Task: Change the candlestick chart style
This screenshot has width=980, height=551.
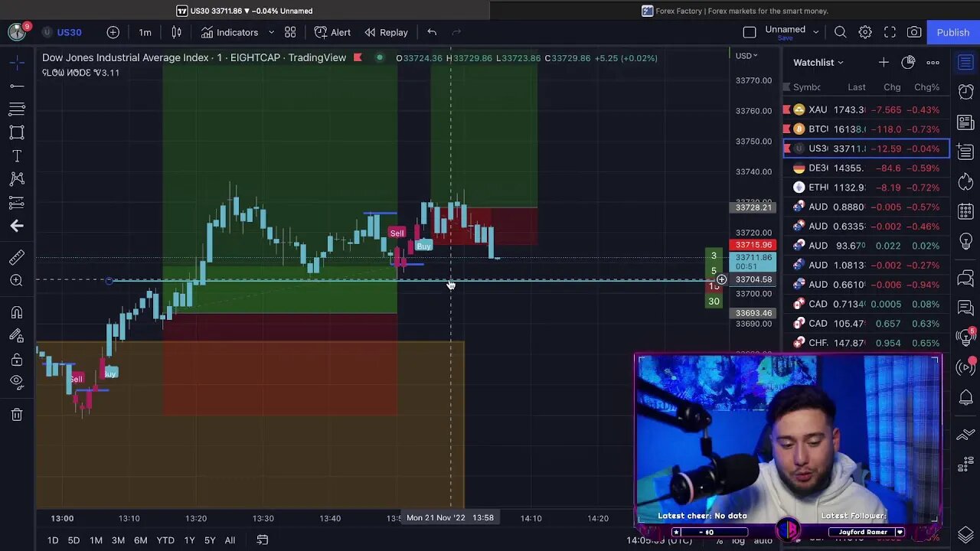Action: point(176,32)
